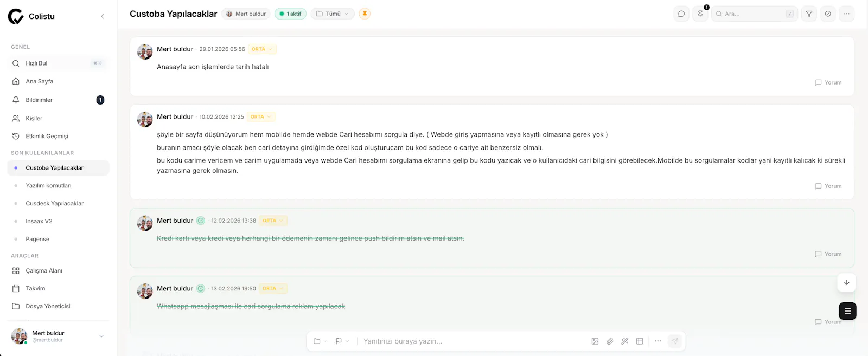
Task: Open the header three-dots more menu
Action: [x=847, y=14]
